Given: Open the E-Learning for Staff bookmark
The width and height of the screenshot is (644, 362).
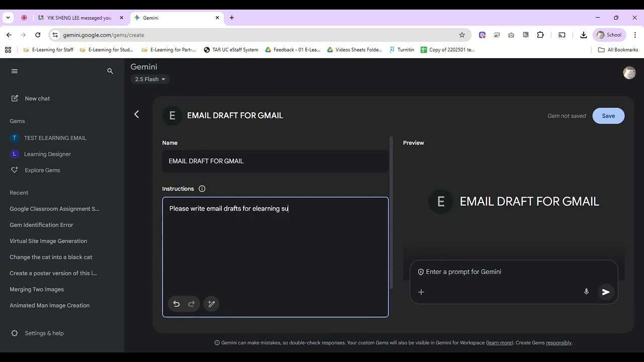Looking at the screenshot, I should pos(48,50).
